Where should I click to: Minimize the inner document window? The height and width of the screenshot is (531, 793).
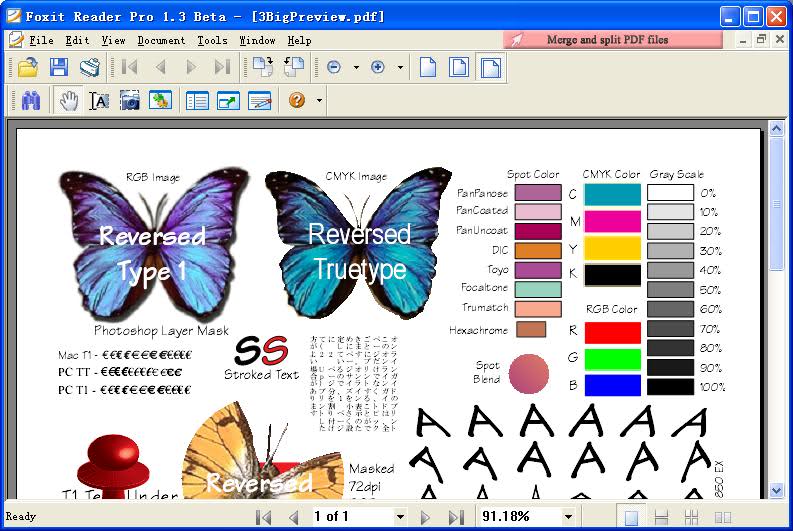742,40
